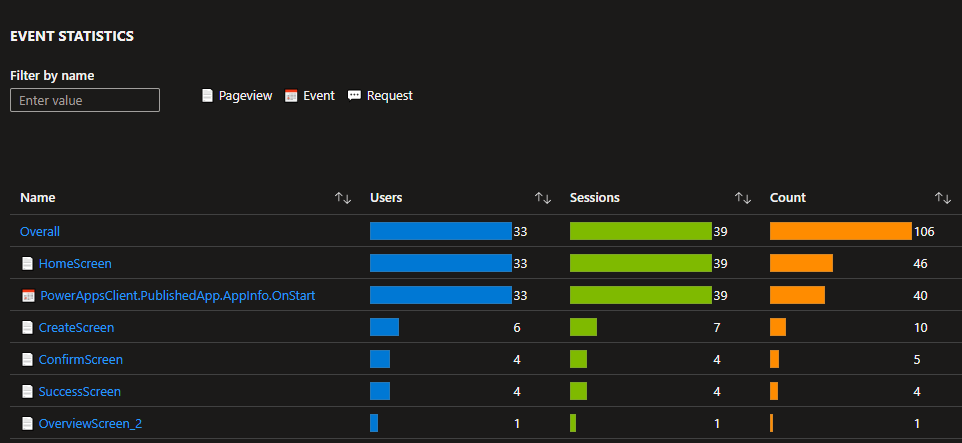The width and height of the screenshot is (962, 443).
Task: Sort table by the Sessions column arrows
Action: coord(743,198)
